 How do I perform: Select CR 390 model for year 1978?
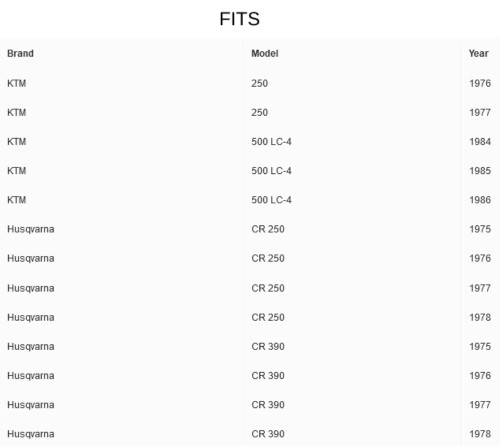pyautogui.click(x=268, y=434)
